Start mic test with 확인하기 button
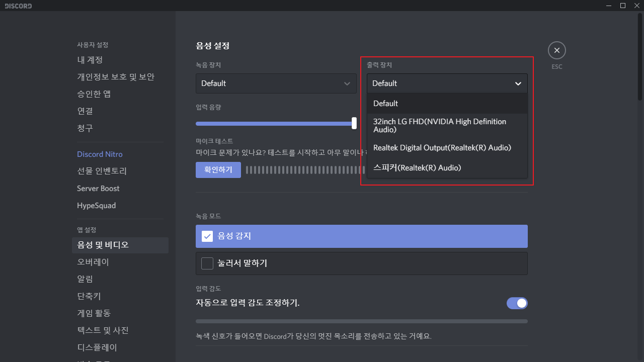This screenshot has width=644, height=362. [218, 170]
